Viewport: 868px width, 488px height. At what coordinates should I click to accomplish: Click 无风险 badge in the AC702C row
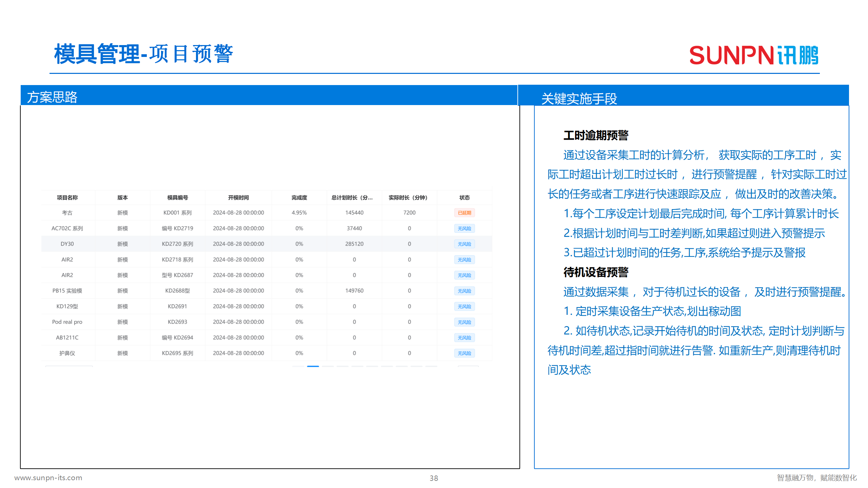point(464,228)
